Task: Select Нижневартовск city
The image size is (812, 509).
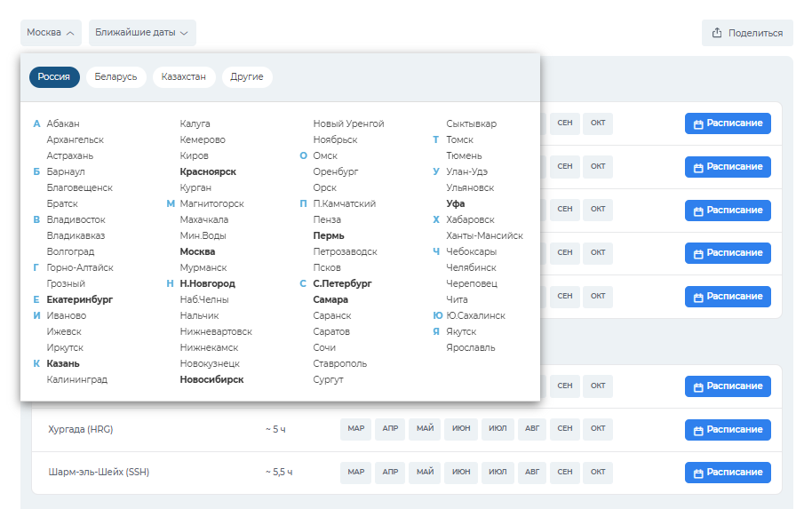Action: (x=216, y=331)
